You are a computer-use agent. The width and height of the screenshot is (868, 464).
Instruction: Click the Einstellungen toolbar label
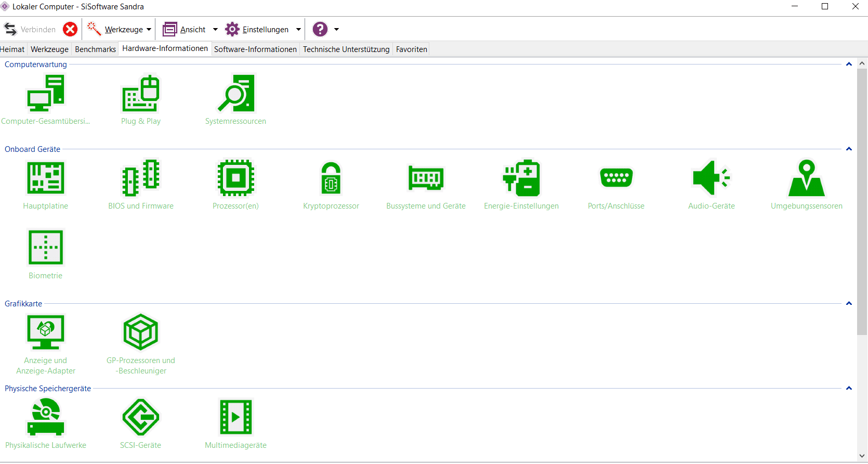click(266, 30)
